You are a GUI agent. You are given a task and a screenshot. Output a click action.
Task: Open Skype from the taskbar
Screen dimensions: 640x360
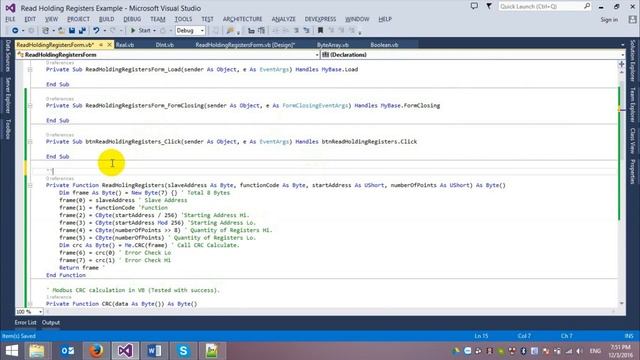point(183,351)
